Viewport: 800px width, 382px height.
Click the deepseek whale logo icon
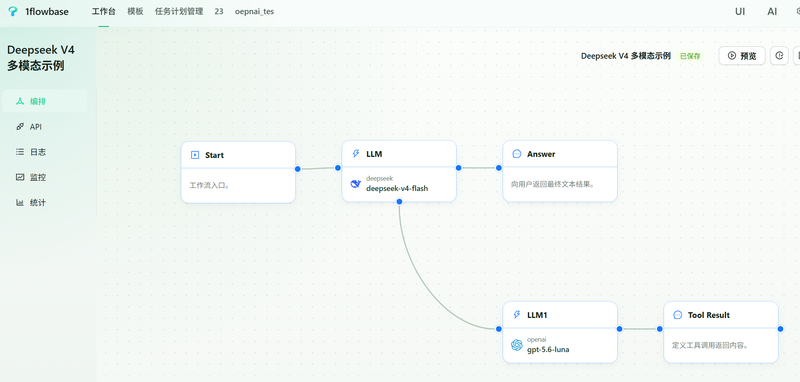point(356,184)
